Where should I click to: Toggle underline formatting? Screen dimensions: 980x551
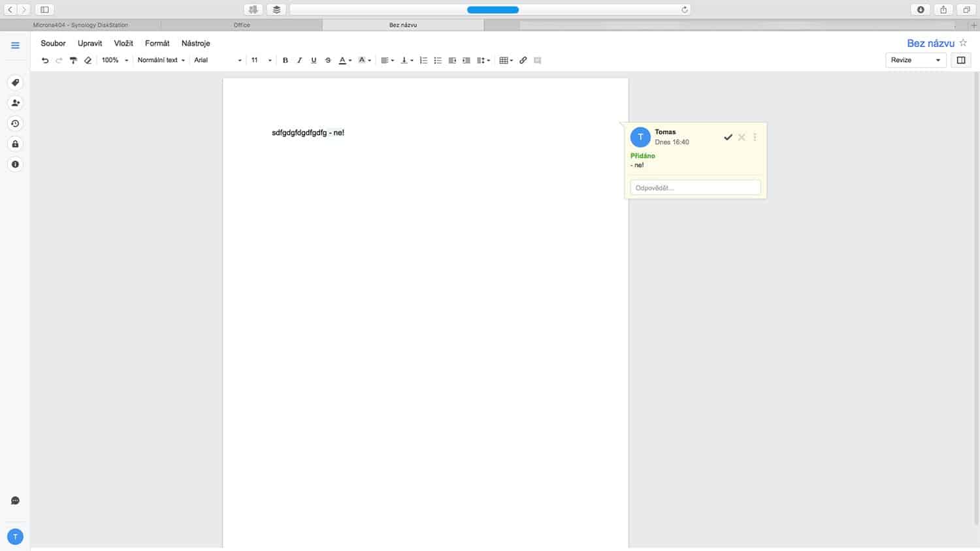click(314, 60)
